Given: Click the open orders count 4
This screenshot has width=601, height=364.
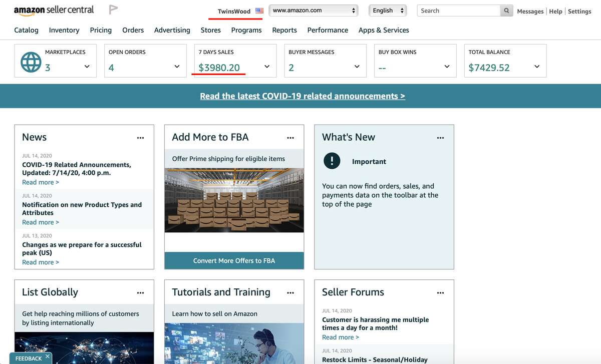Looking at the screenshot, I should (x=111, y=68).
